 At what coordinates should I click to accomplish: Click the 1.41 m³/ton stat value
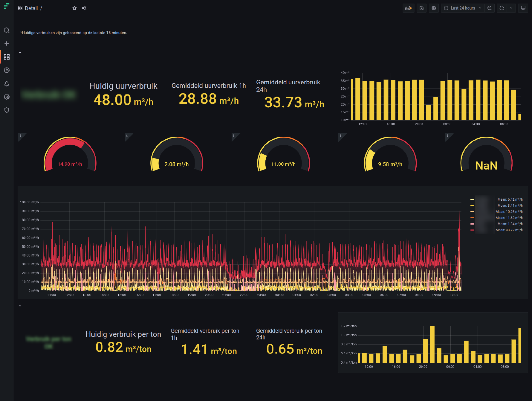click(x=209, y=350)
